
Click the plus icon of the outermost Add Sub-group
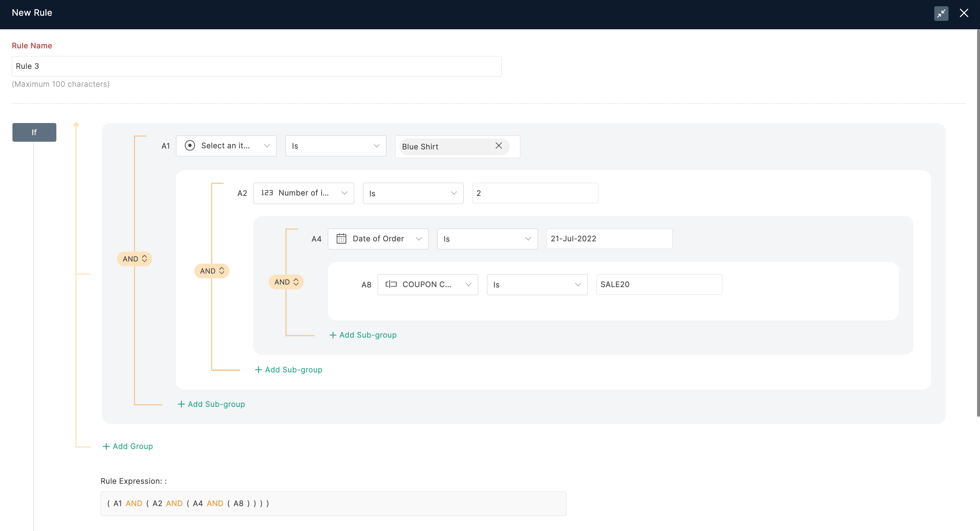click(x=181, y=404)
